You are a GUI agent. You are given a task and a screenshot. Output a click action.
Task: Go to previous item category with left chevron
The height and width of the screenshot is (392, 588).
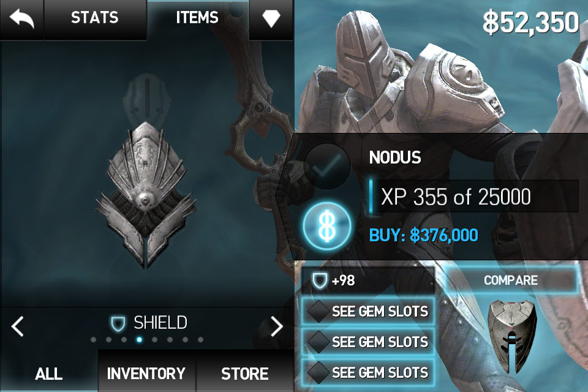17,326
